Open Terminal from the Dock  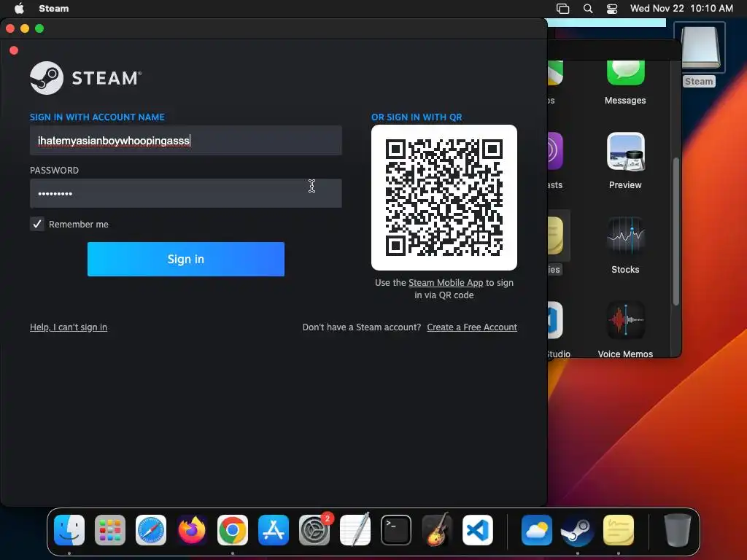point(396,530)
